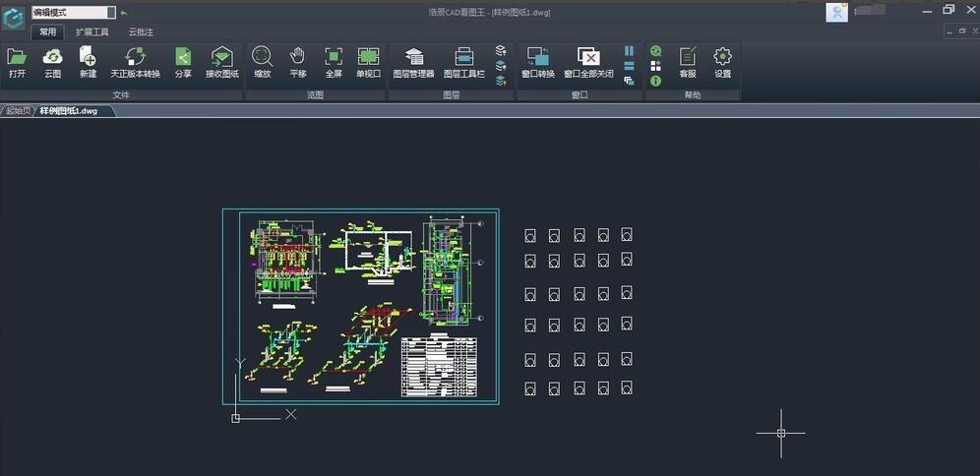Toggle 全屏 fullscreen view
Image resolution: width=980 pixels, height=476 pixels.
tap(334, 61)
